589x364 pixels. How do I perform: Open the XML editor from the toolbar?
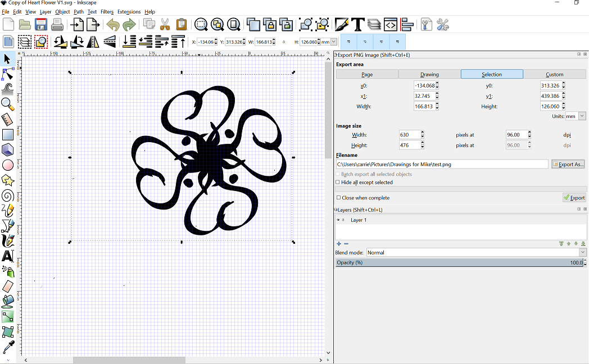point(390,25)
